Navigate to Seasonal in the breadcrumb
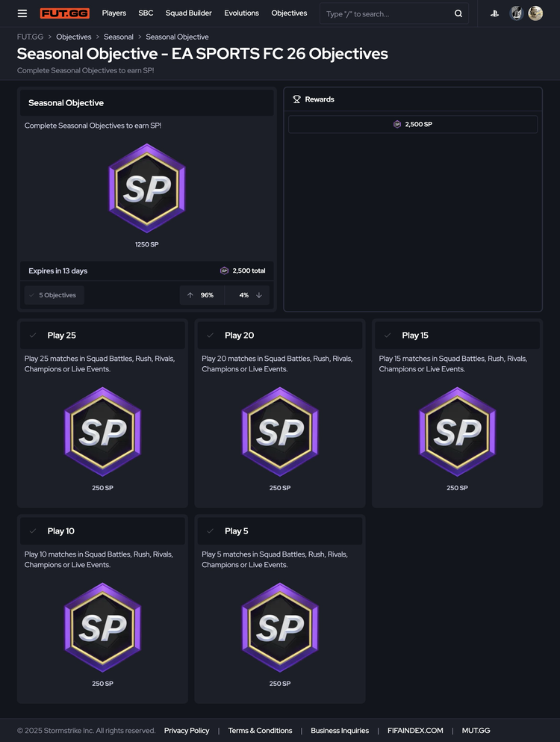The height and width of the screenshot is (742, 560). [x=119, y=37]
